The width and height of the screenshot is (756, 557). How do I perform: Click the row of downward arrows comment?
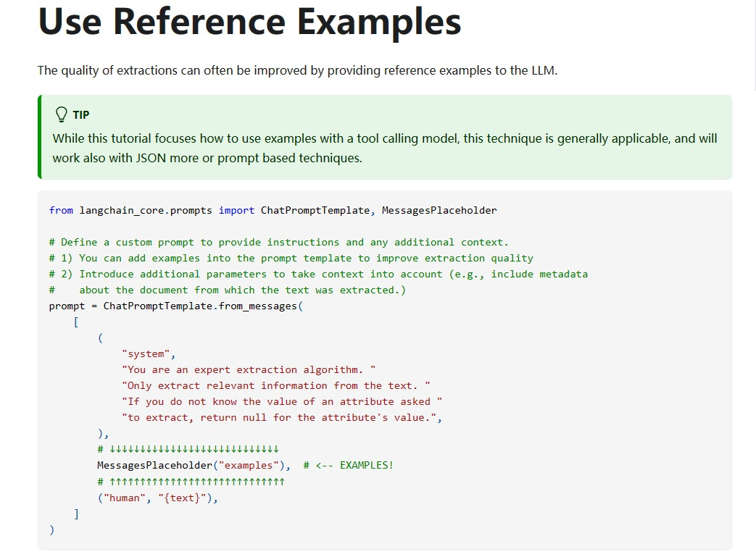coord(188,449)
